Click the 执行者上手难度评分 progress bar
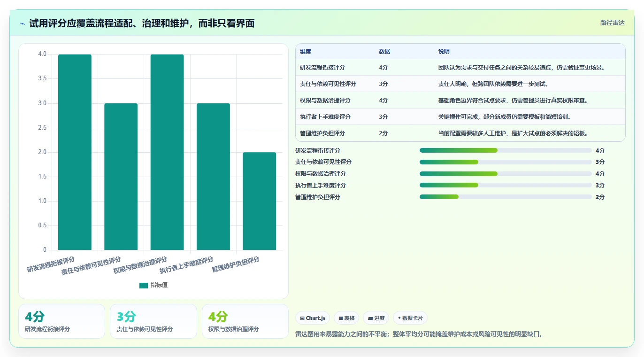Screen dimensions: 644x357 pos(506,185)
